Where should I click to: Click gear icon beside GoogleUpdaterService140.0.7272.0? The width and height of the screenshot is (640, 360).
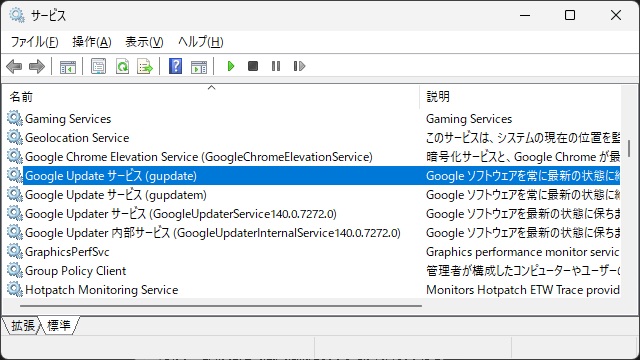15,213
